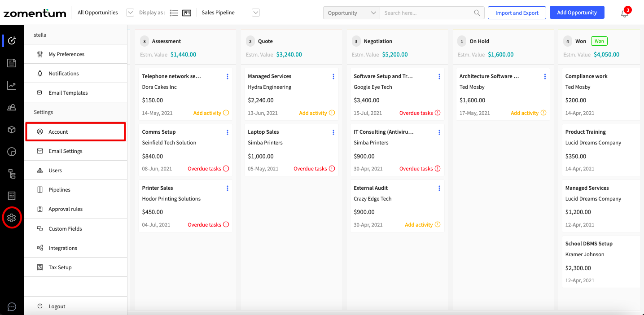Click Simba Printers on IT Consulting card
This screenshot has width=644, height=315.
pyautogui.click(x=371, y=143)
